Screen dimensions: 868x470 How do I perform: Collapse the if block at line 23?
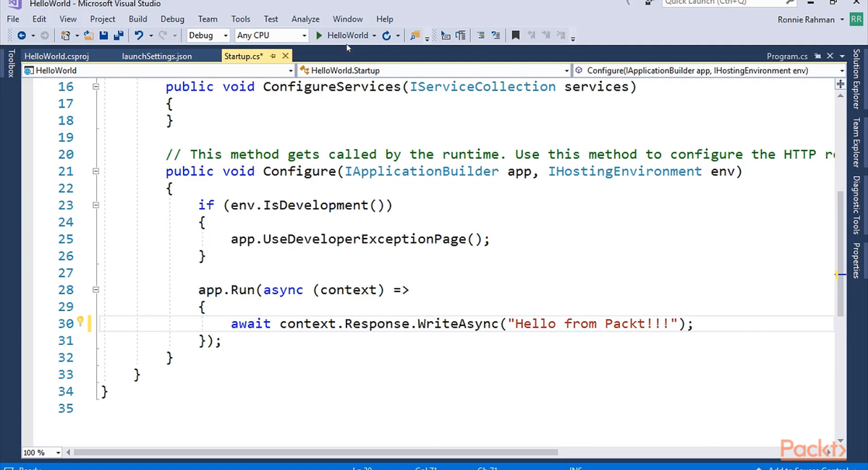tap(95, 205)
